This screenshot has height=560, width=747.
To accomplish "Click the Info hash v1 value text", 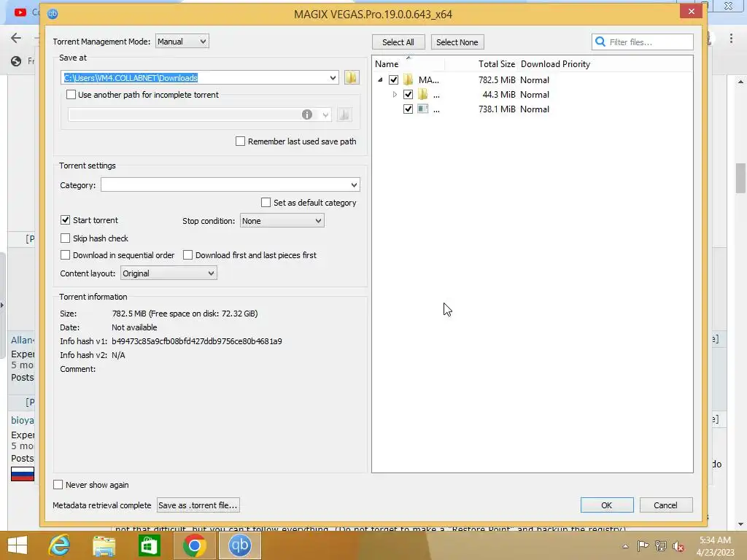I will tap(197, 341).
